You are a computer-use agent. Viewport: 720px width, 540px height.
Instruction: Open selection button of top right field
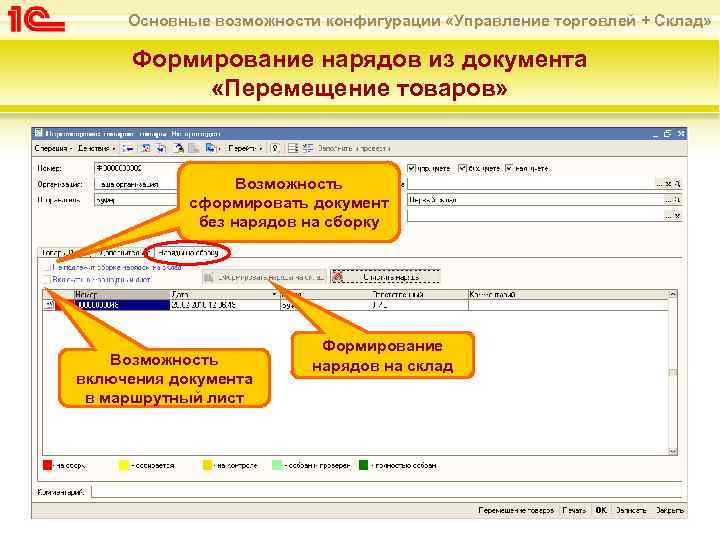pyautogui.click(x=660, y=184)
